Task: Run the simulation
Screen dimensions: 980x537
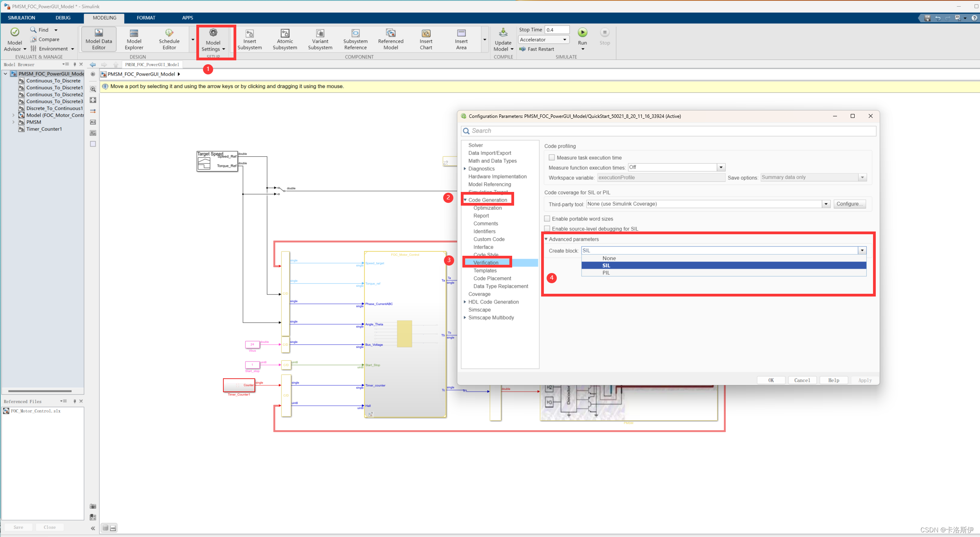Action: click(583, 33)
